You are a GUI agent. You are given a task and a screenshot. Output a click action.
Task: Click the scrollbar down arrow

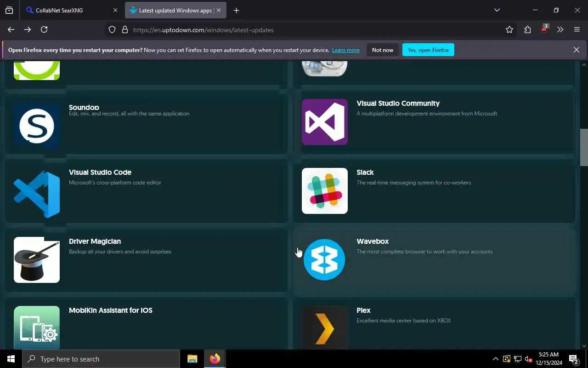pyautogui.click(x=584, y=346)
